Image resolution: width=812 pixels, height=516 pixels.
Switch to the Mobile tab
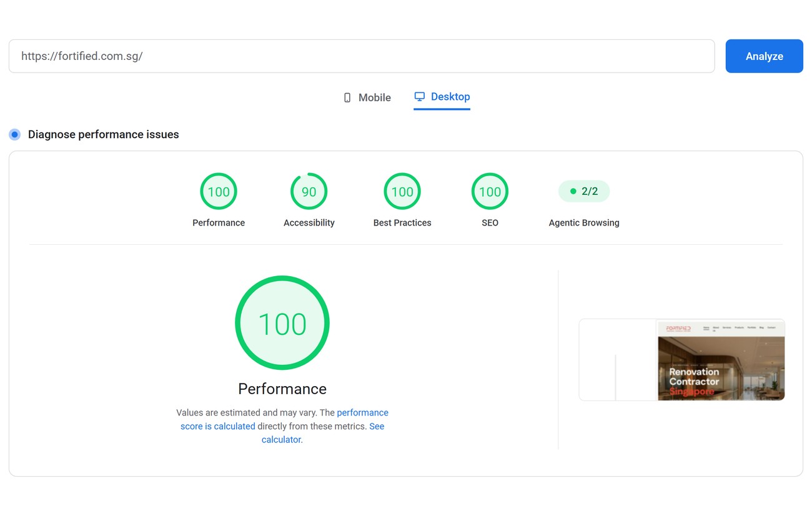coord(367,97)
